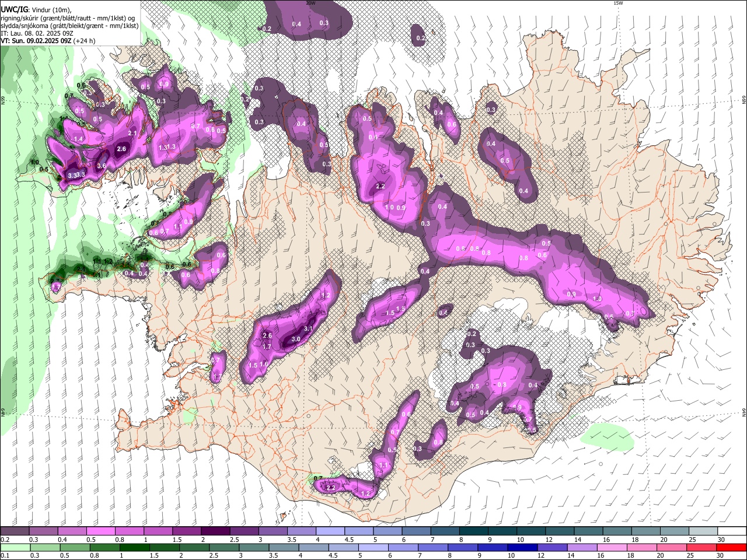
Task: Click the '1.0' value in eastern snow band
Action: pos(597,299)
